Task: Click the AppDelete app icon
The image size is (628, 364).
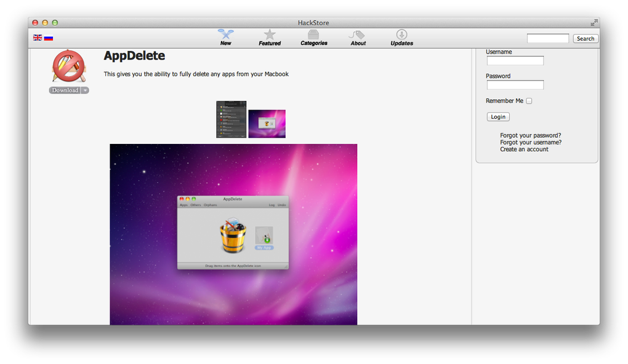Action: [x=69, y=67]
